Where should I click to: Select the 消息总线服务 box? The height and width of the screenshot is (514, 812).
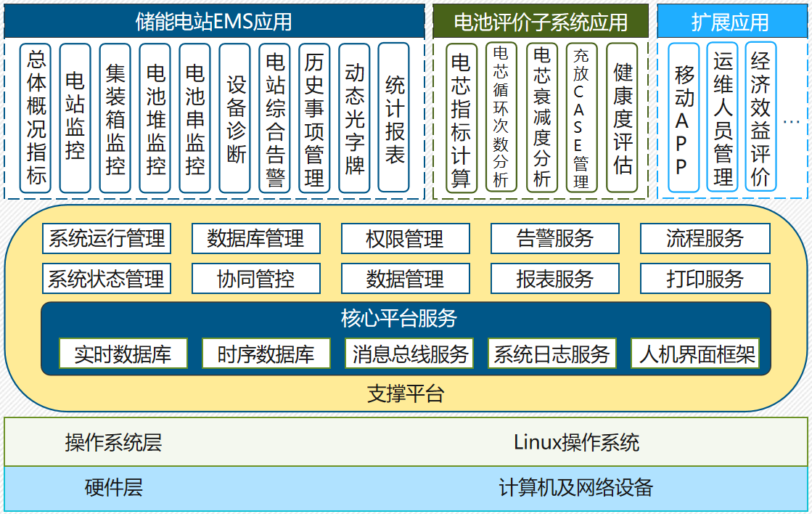pos(409,354)
